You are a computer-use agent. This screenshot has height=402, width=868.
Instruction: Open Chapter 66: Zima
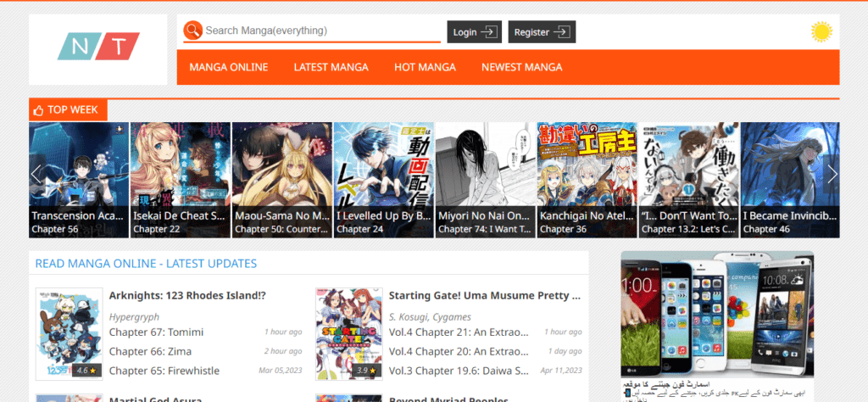[150, 352]
